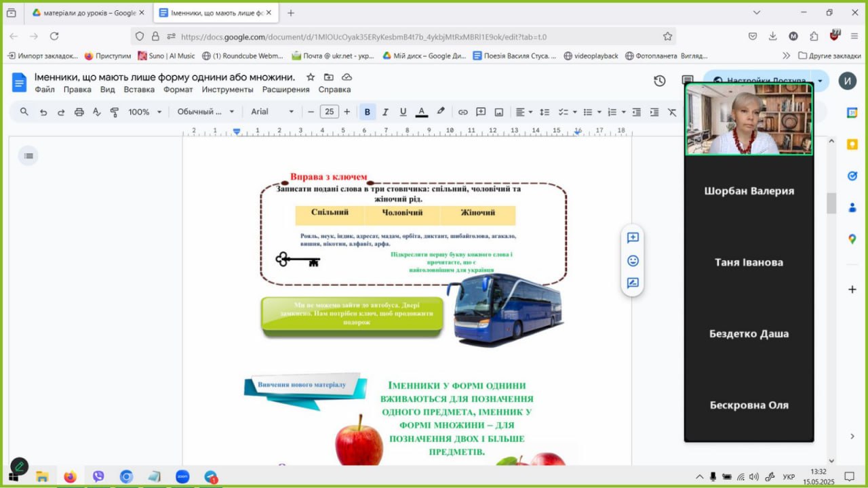Toggle underline formatting

click(403, 112)
